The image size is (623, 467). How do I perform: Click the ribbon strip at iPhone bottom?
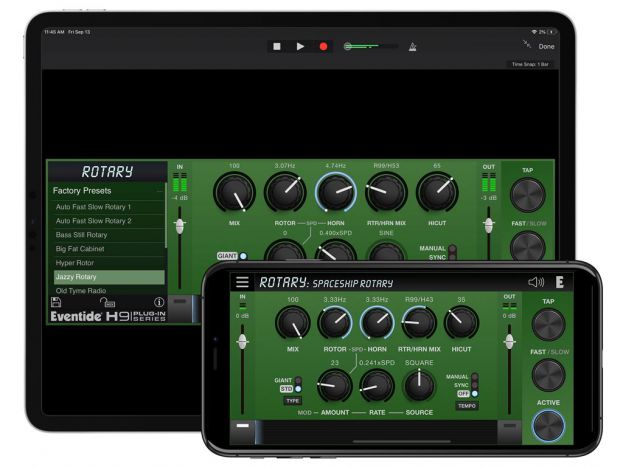(x=376, y=432)
